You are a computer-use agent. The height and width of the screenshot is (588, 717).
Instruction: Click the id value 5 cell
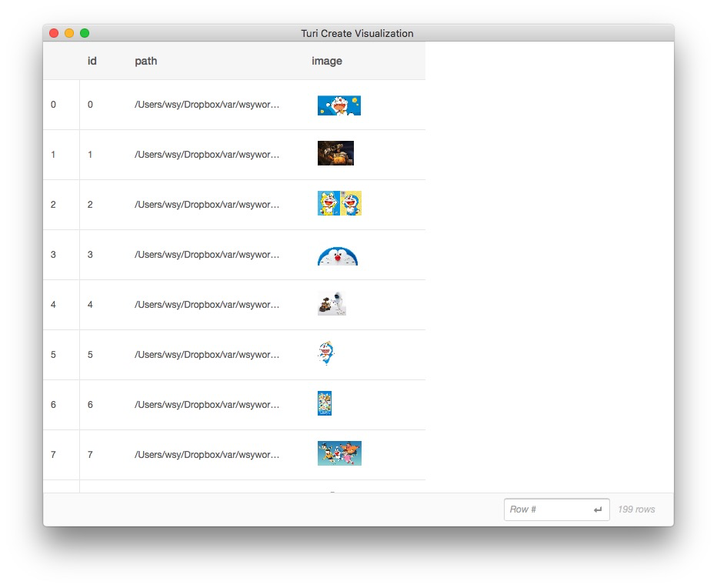[x=90, y=355]
